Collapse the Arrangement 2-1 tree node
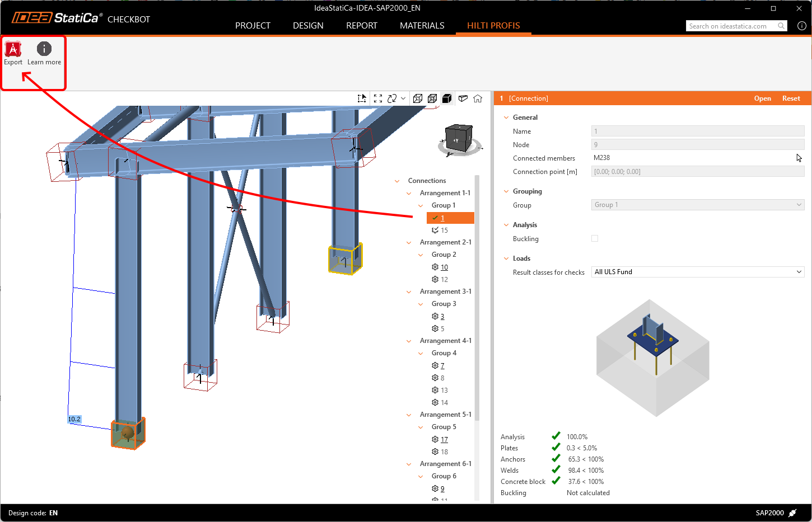This screenshot has height=522, width=812. 409,242
